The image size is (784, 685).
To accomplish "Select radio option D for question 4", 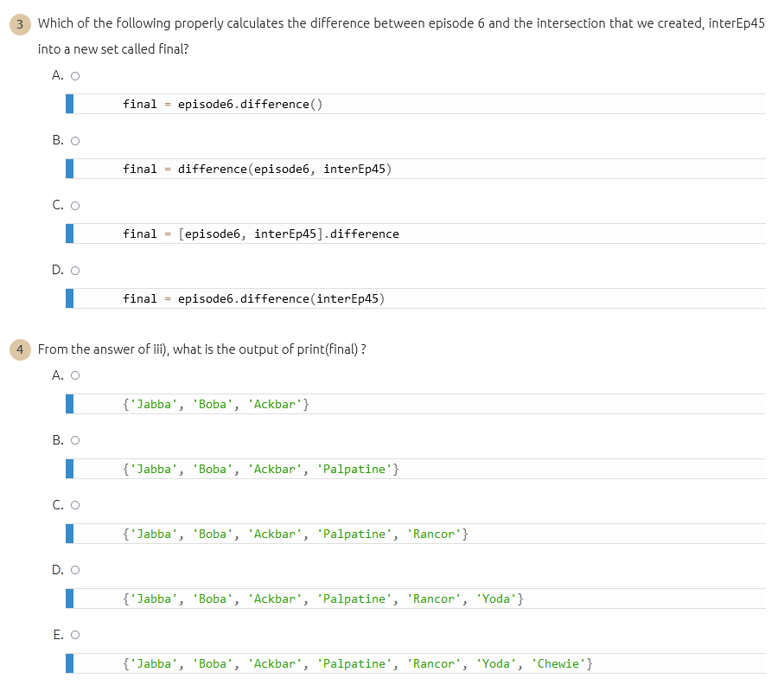I will click(x=74, y=570).
